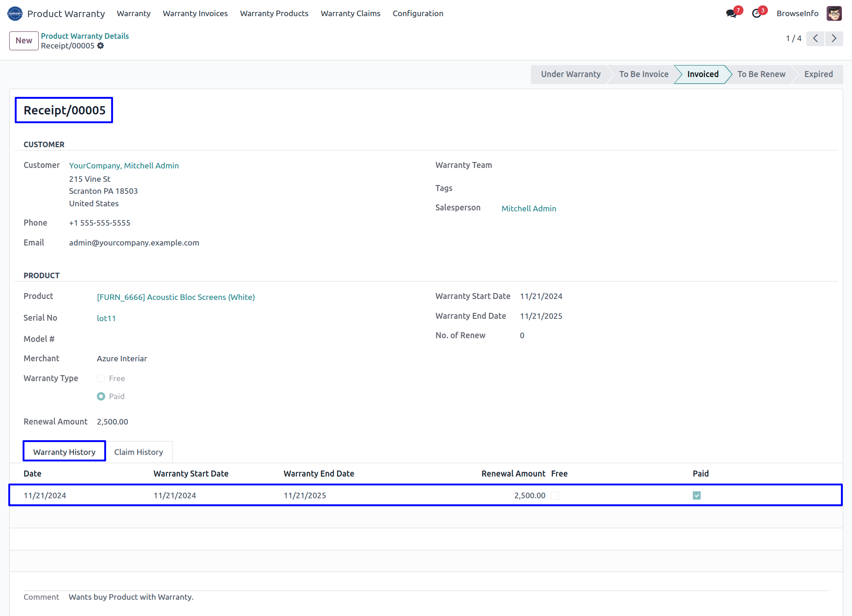Toggle the Free checkbox in history row
Screen dimensions: 852x616
[x=555, y=496]
